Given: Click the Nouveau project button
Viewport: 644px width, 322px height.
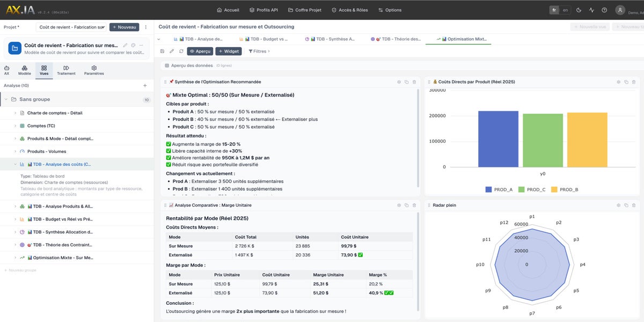Looking at the screenshot, I should pos(124,27).
